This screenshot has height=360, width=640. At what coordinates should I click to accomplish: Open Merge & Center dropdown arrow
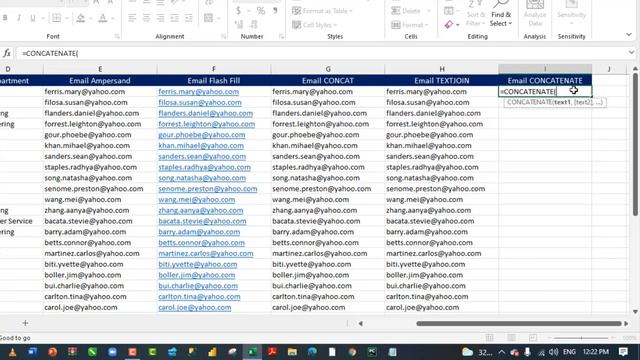coord(219,18)
